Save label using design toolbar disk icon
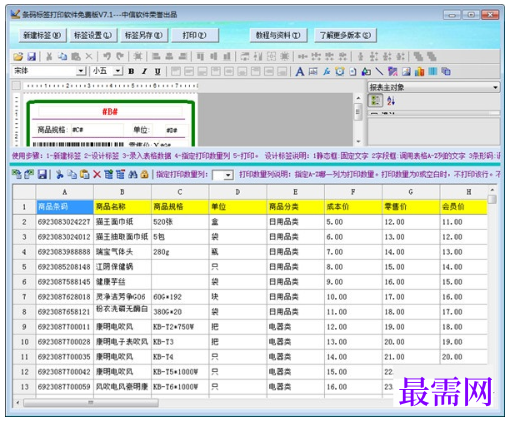 [31, 57]
